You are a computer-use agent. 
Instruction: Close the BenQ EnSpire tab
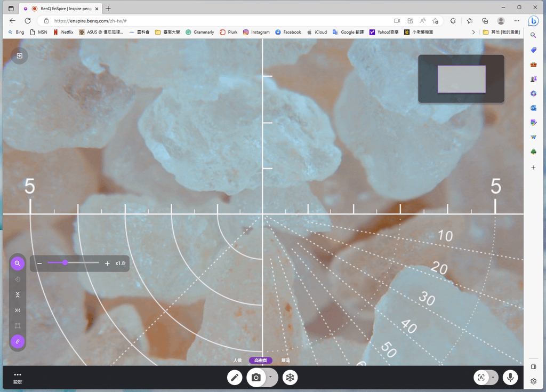click(x=97, y=9)
